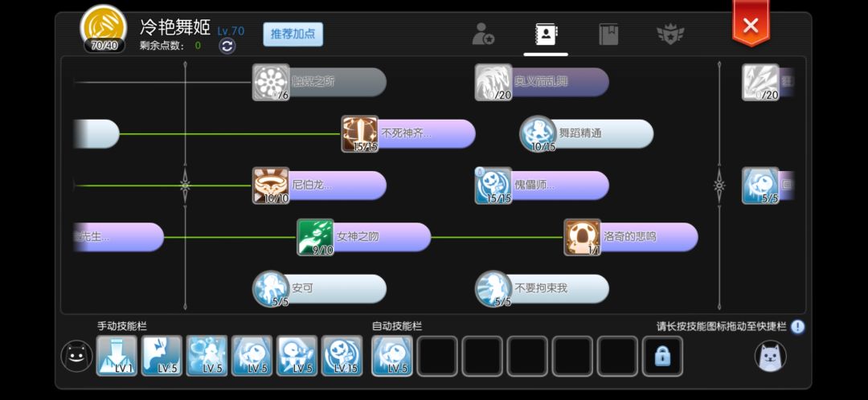Select the LV.15 manual skill bar slot
868x400 pixels.
342,357
